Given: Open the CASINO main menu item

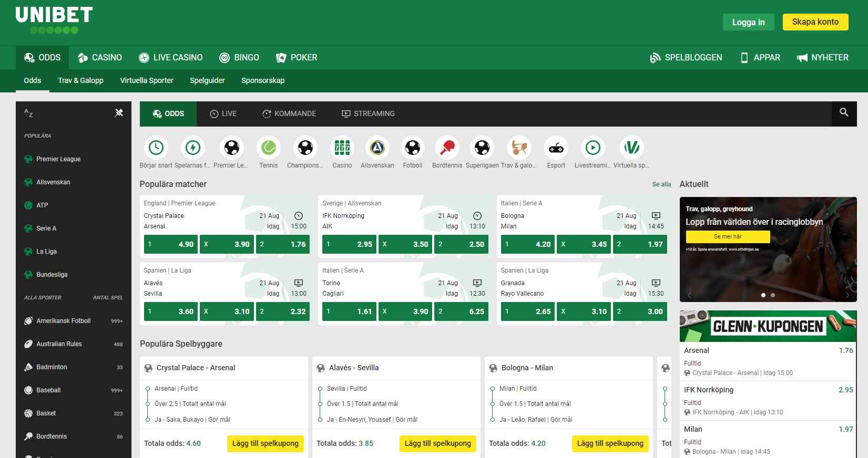Looking at the screenshot, I should (x=100, y=57).
